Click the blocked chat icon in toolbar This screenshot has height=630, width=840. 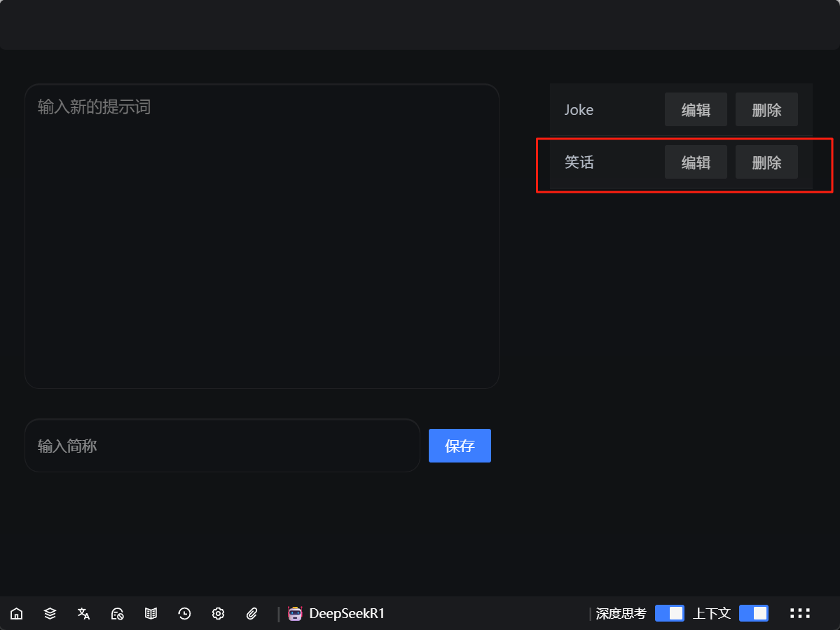(x=117, y=614)
